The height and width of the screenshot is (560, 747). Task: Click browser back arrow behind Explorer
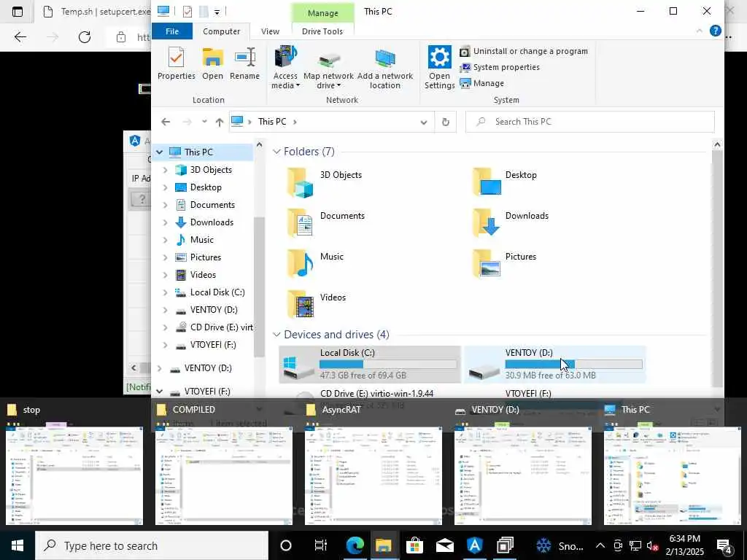(20, 36)
